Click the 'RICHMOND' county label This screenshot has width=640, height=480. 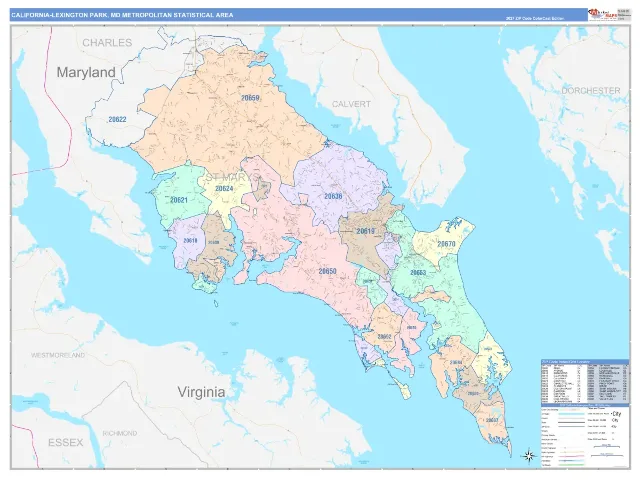coord(120,433)
